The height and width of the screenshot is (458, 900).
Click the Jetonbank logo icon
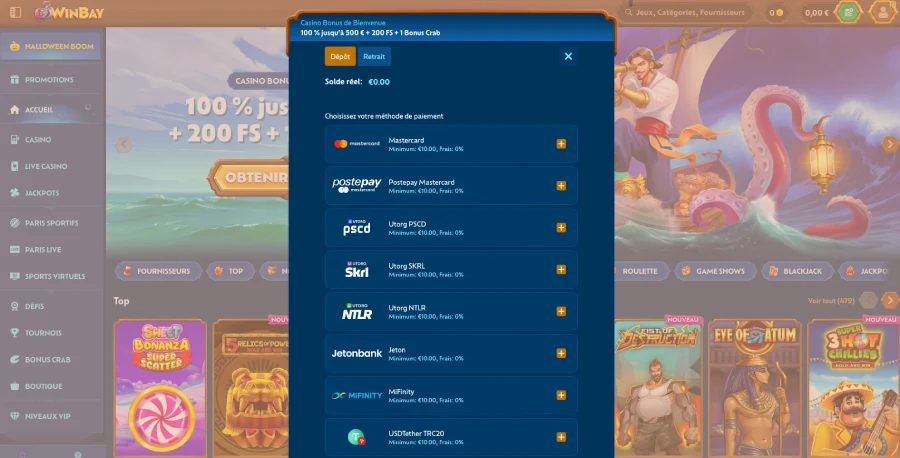click(356, 353)
